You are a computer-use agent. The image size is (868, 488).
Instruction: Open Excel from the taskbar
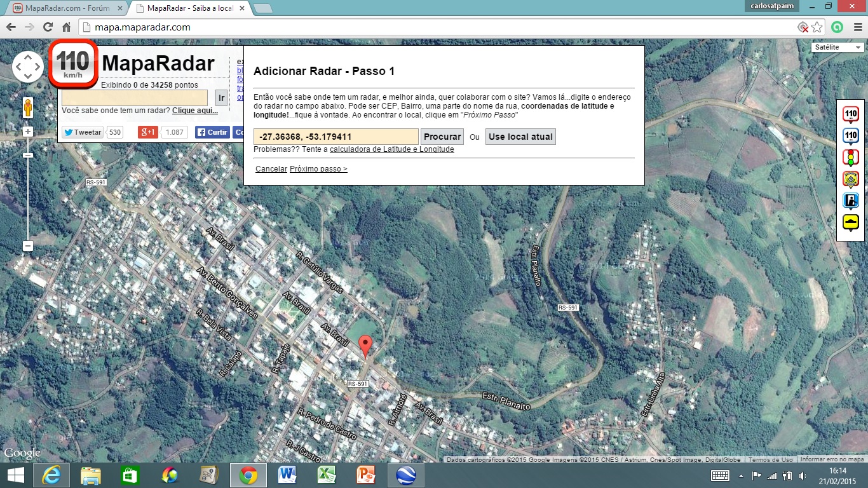coord(327,475)
